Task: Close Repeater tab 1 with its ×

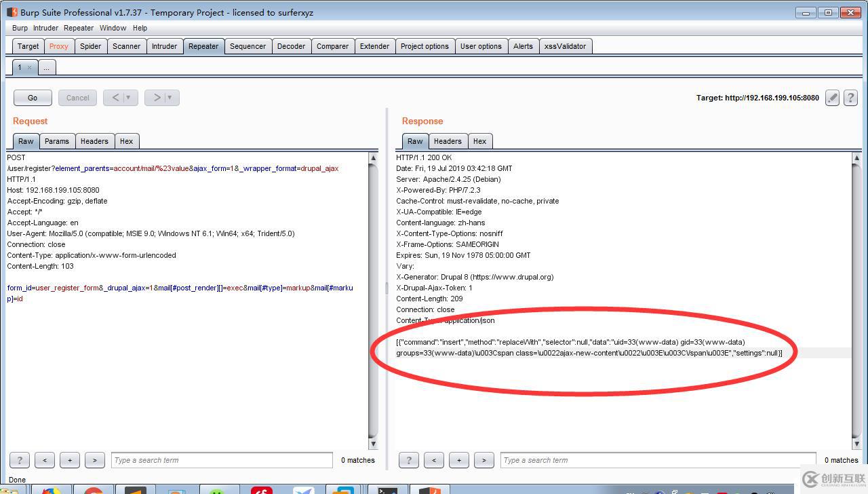Action: coord(29,68)
